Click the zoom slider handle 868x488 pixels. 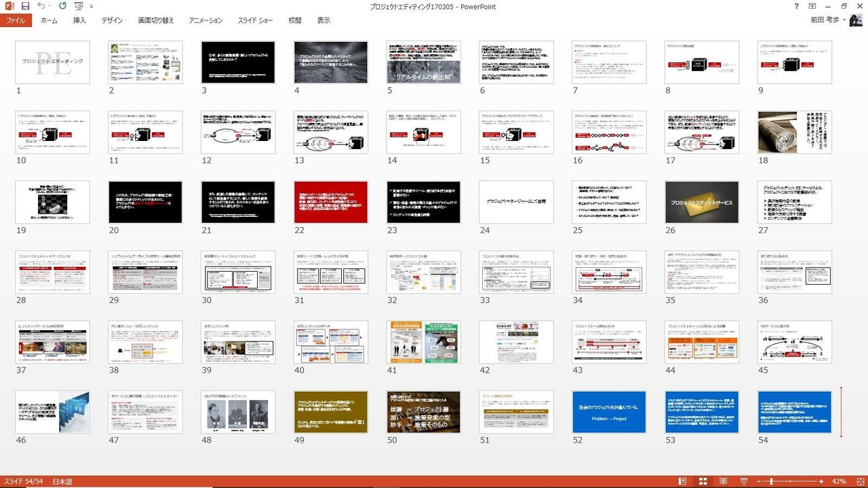[x=772, y=481]
